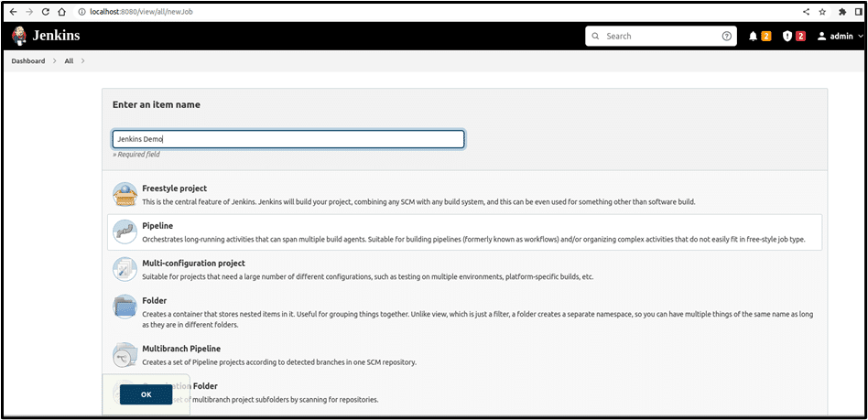The width and height of the screenshot is (868, 420).
Task: Click the Pipeline pipe icon
Action: pyautogui.click(x=125, y=232)
